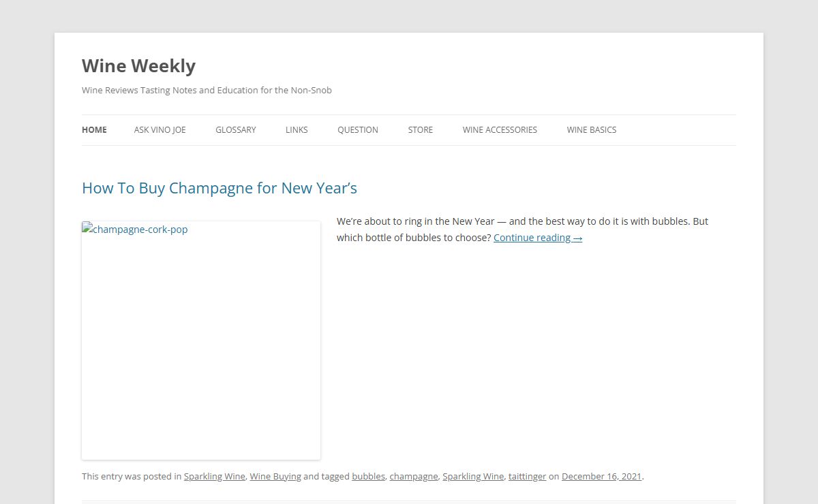Viewport: 818px width, 504px height.
Task: Click the champagne-cork-pop thumbnail image
Action: tap(201, 341)
